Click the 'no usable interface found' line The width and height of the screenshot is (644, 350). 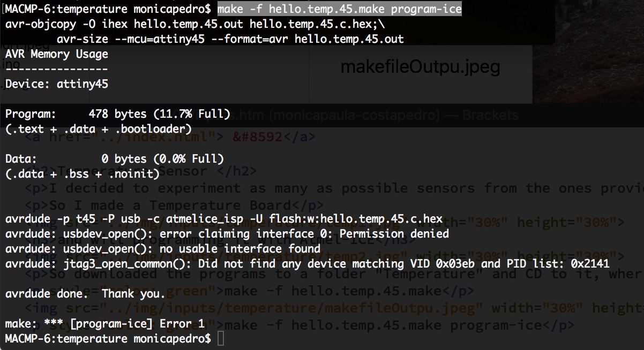pyautogui.click(x=163, y=249)
